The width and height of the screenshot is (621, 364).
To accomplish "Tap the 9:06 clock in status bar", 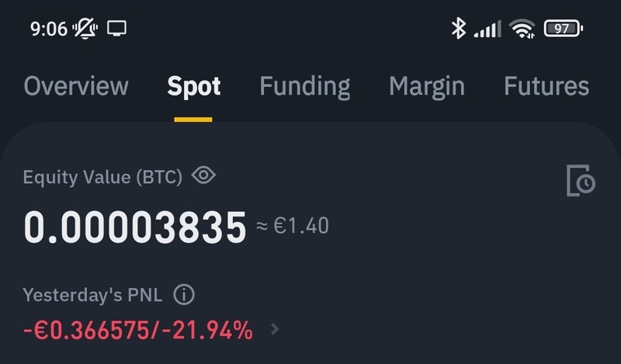I will (48, 29).
